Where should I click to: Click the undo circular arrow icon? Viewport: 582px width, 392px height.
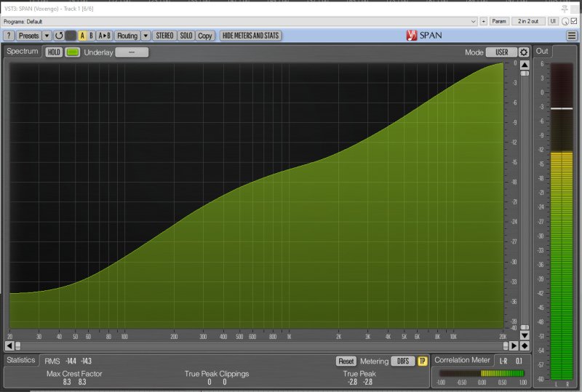click(59, 36)
